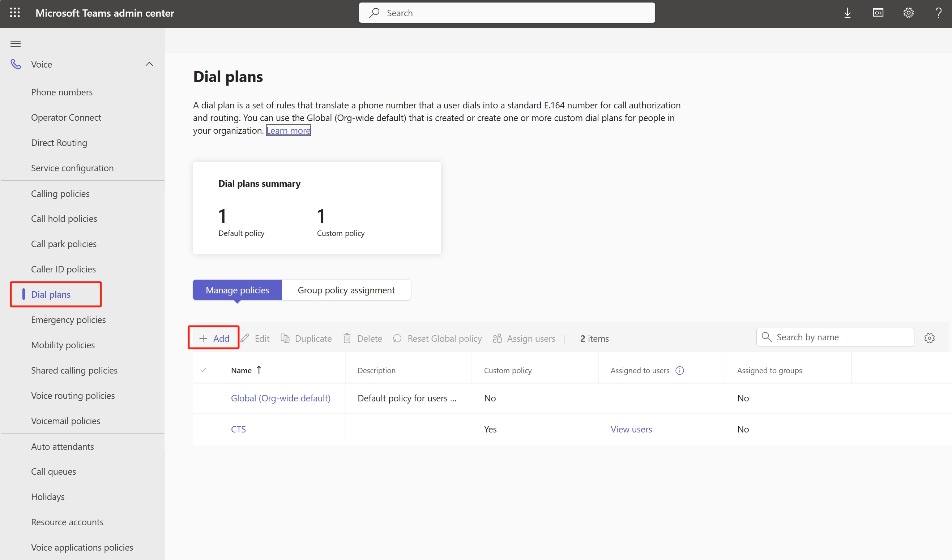952x560 pixels.
Task: Click the top Search box
Action: coord(507,13)
